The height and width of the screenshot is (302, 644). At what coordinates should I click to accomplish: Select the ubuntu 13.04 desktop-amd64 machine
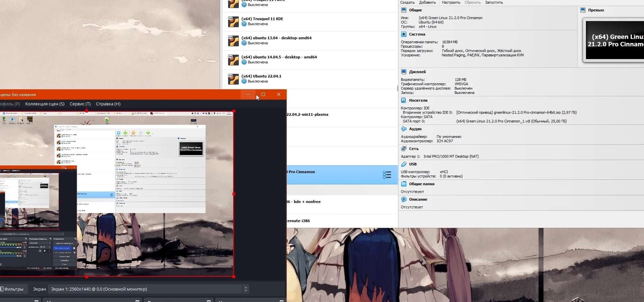(x=310, y=41)
